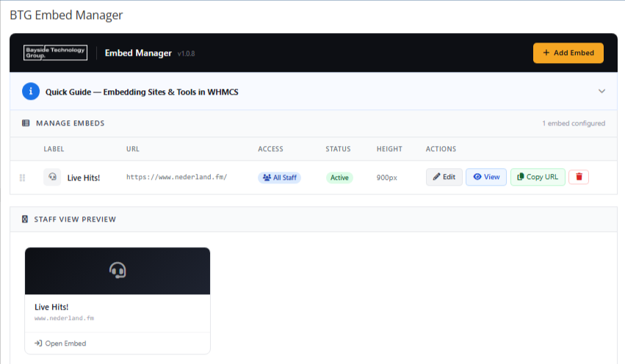This screenshot has width=625, height=364.
Task: Click the Live Hits! title in preview card
Action: (51, 307)
